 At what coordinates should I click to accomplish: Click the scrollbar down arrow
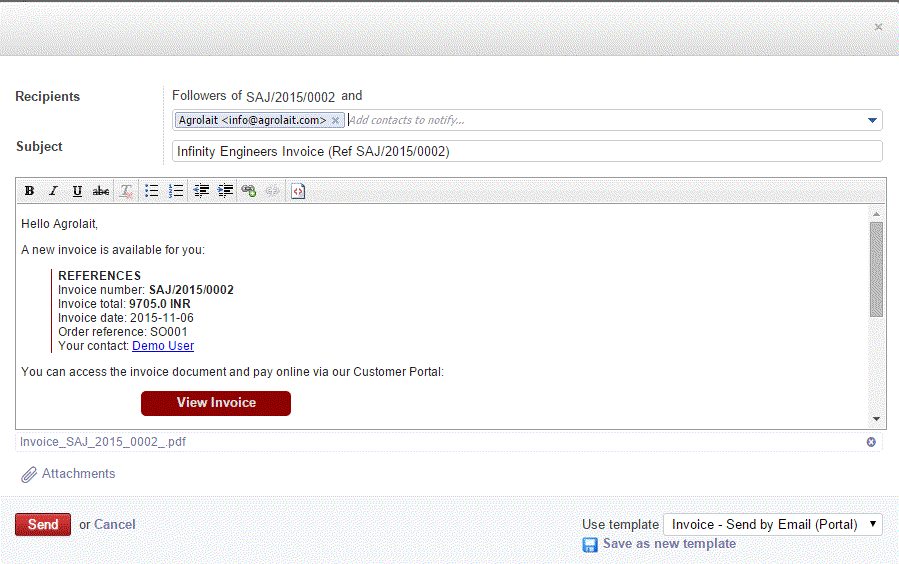[876, 419]
